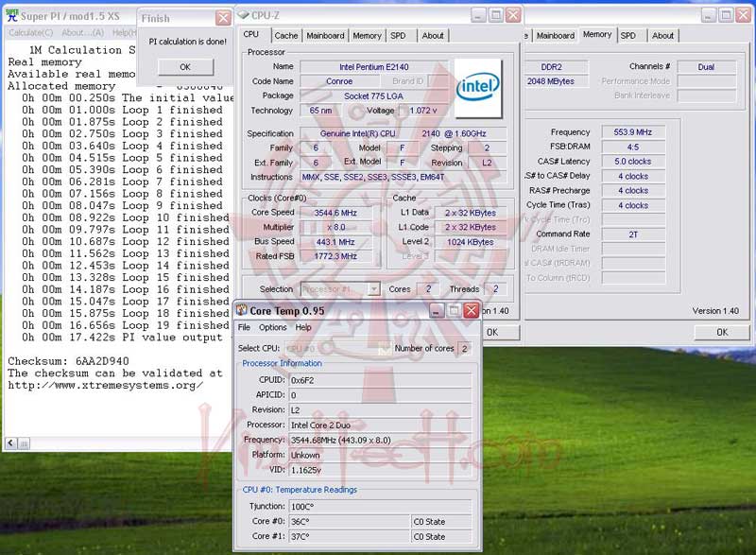This screenshot has height=555, width=756.
Task: Click the VID 1.1625v field
Action: [x=380, y=470]
